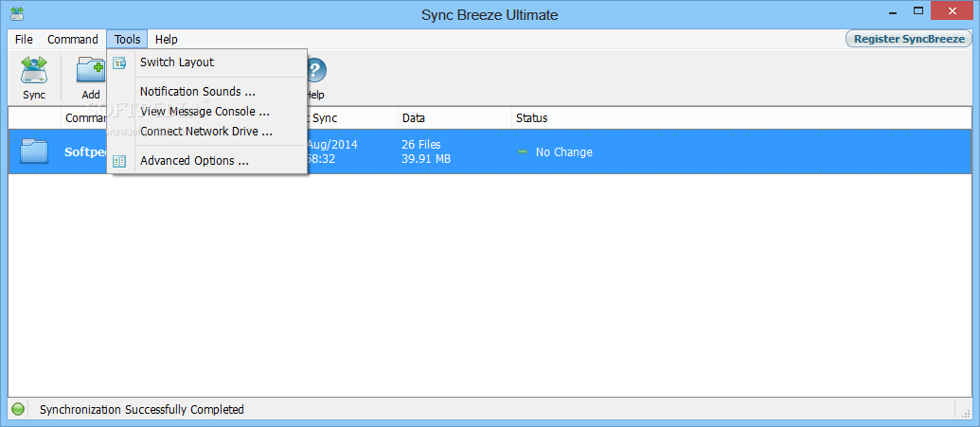Click the "39.91 MB" size text
The image size is (980, 427).
click(x=426, y=159)
